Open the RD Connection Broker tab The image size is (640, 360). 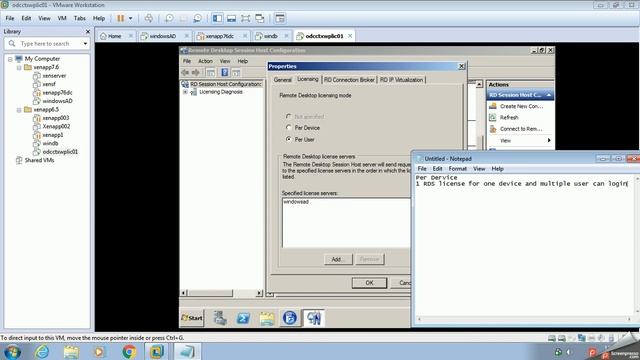tap(349, 80)
